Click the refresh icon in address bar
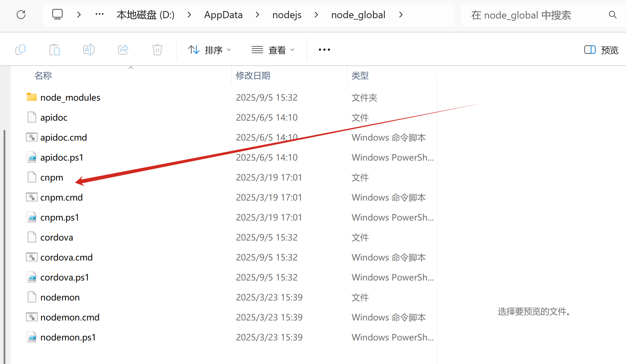Screen dimensions: 626x364 (21, 15)
